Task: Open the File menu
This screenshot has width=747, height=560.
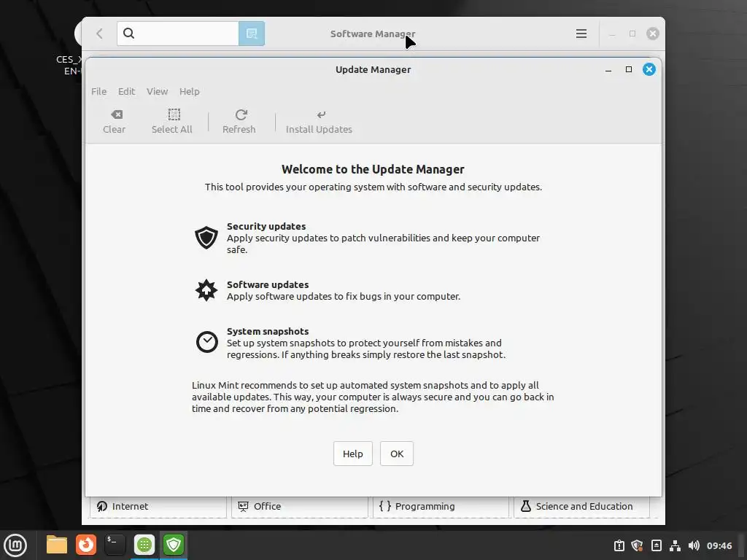Action: point(98,91)
